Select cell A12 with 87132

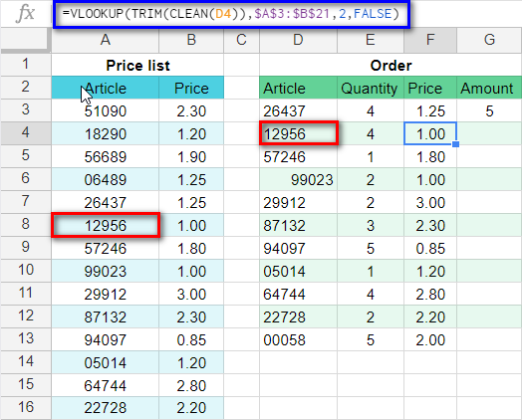pyautogui.click(x=106, y=316)
